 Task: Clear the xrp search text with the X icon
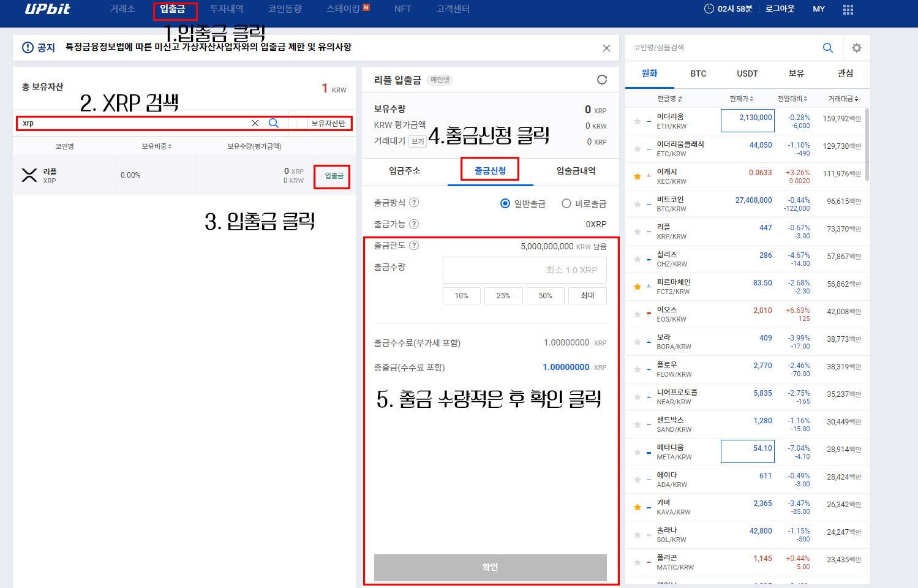[255, 123]
